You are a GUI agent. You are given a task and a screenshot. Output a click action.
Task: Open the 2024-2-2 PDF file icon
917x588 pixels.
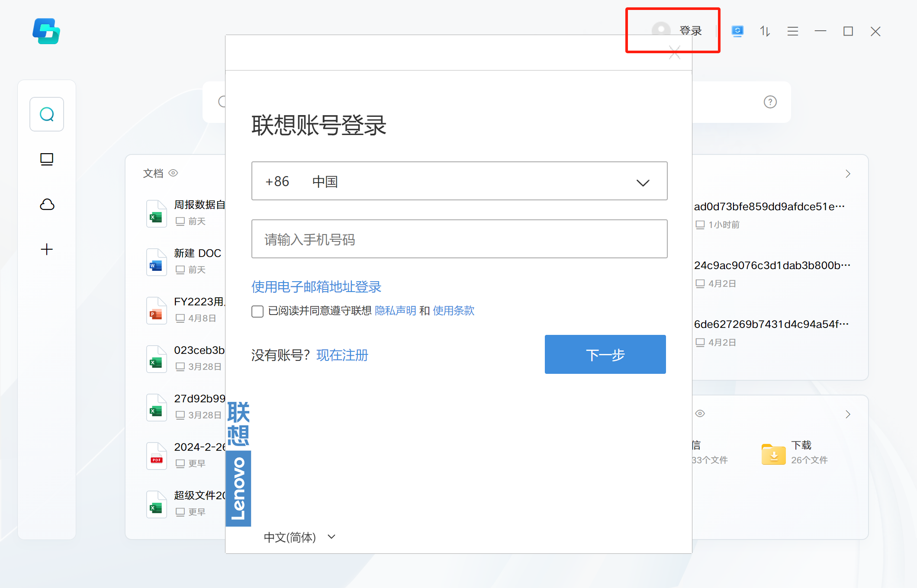156,456
